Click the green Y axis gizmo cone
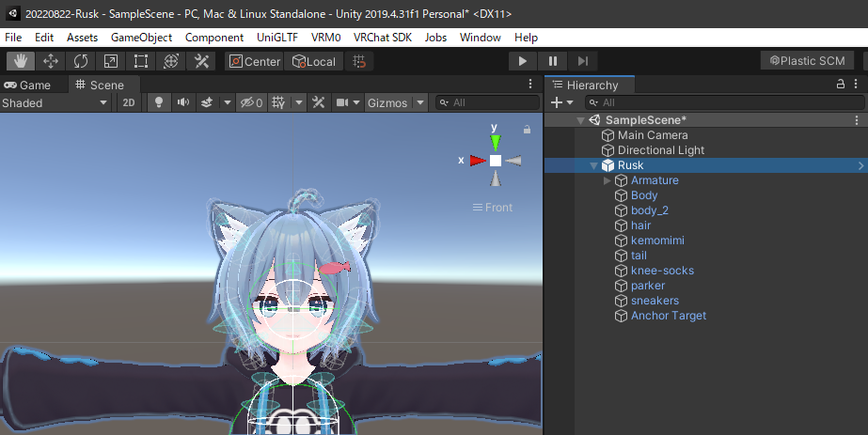 [x=496, y=143]
